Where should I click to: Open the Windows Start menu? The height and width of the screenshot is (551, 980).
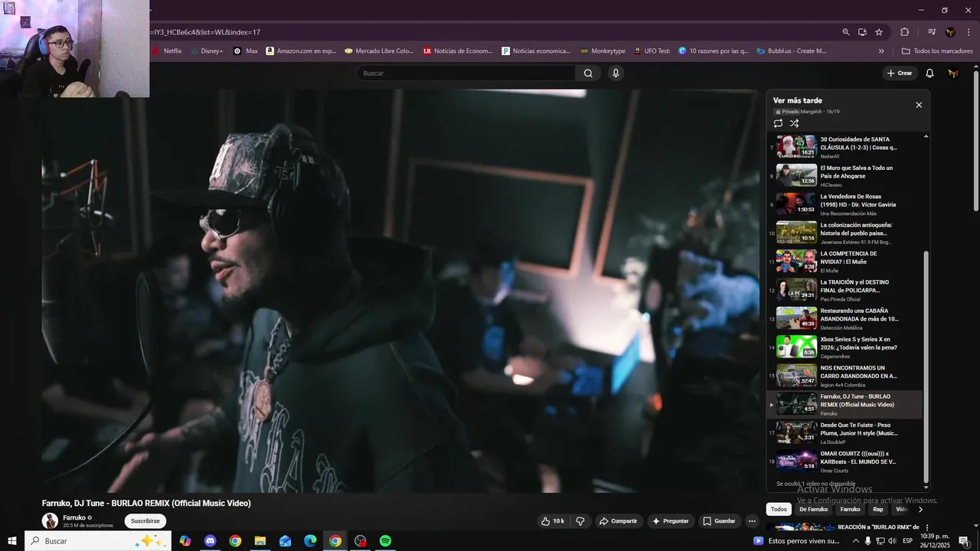(x=12, y=541)
